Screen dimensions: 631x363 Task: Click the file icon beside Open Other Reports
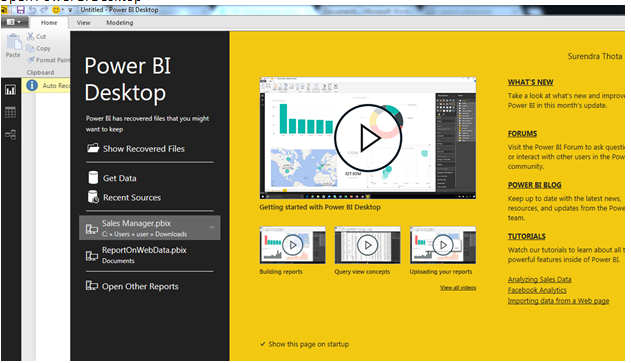pyautogui.click(x=92, y=286)
